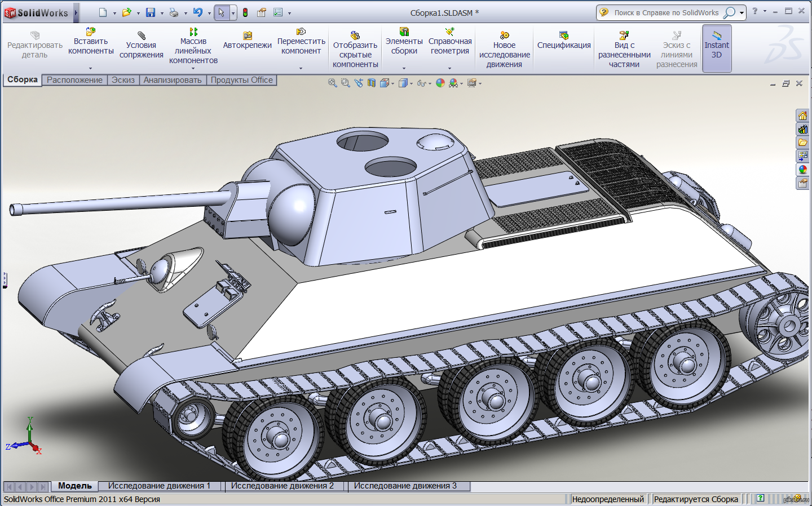Expand dropdown under Массив линейных компонентов
812x506 pixels.
[193, 69]
